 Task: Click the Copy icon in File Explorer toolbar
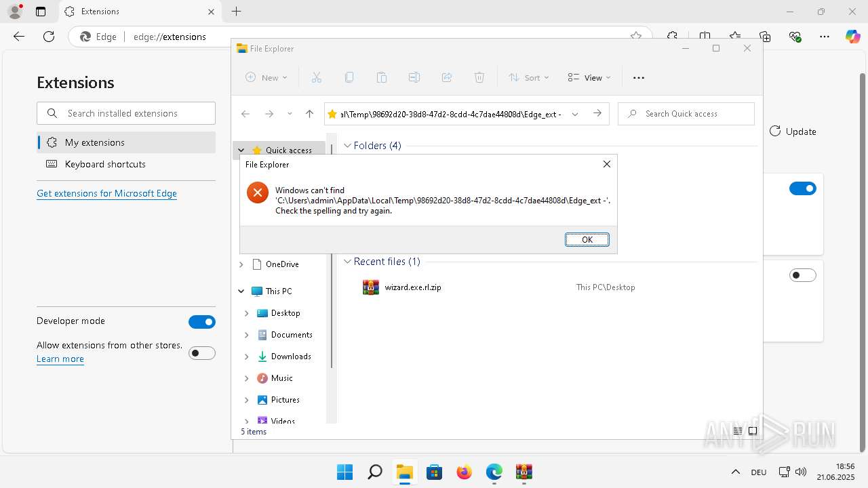[x=349, y=77]
